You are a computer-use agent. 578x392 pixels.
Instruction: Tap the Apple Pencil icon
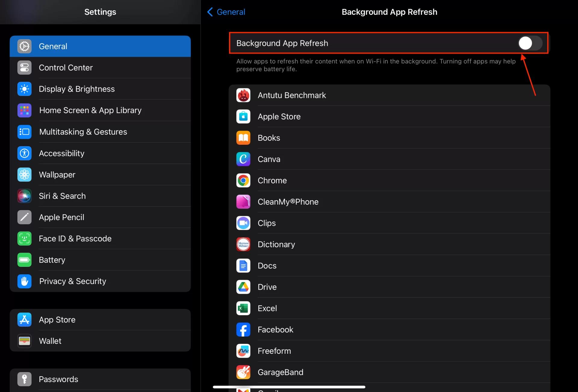coord(24,217)
